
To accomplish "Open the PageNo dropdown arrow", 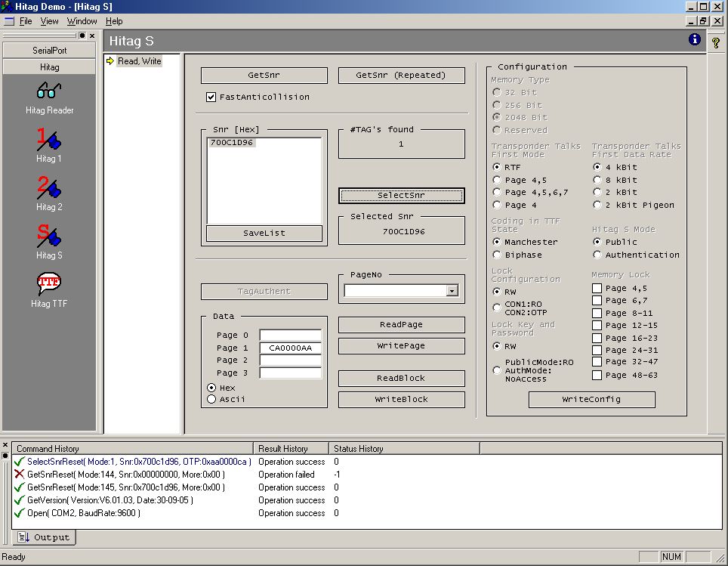I will coord(452,291).
